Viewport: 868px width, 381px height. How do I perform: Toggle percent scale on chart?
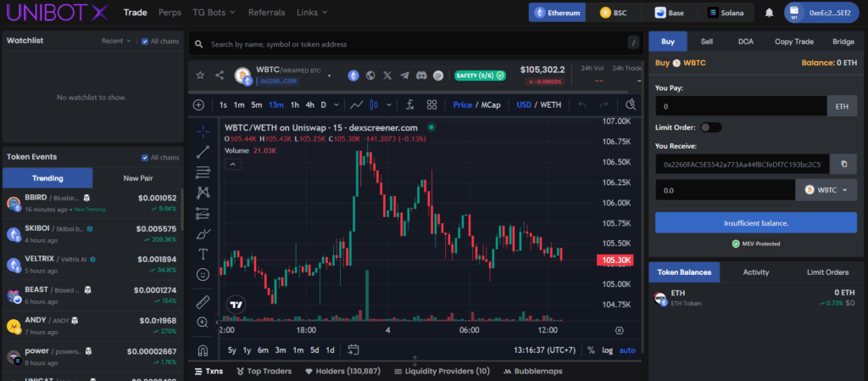coord(591,350)
